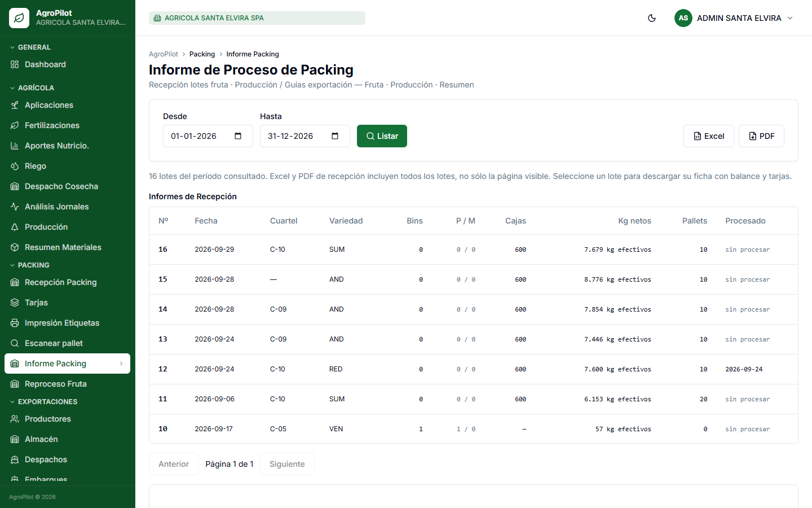Image resolution: width=812 pixels, height=508 pixels.
Task: Click the Escanear pallet search icon
Action: (x=15, y=343)
